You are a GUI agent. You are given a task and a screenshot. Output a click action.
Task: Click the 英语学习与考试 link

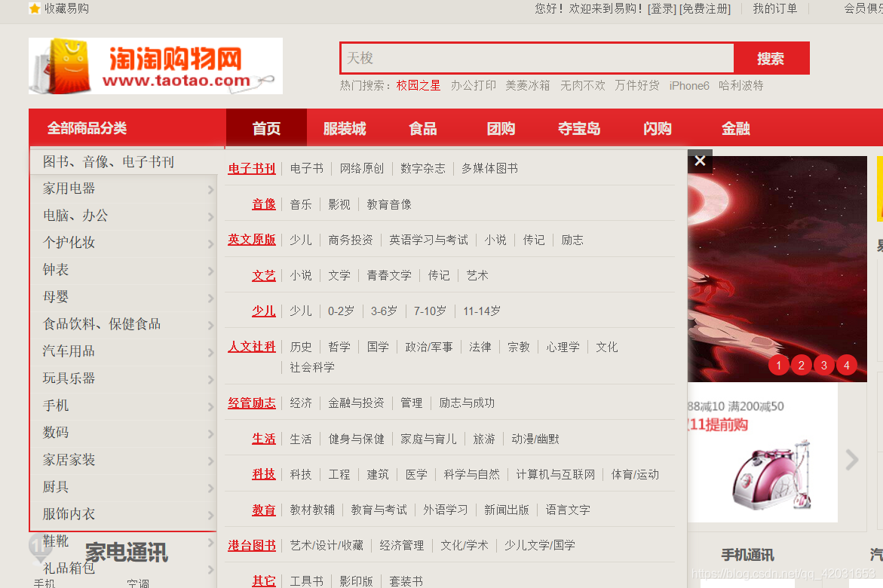(428, 240)
